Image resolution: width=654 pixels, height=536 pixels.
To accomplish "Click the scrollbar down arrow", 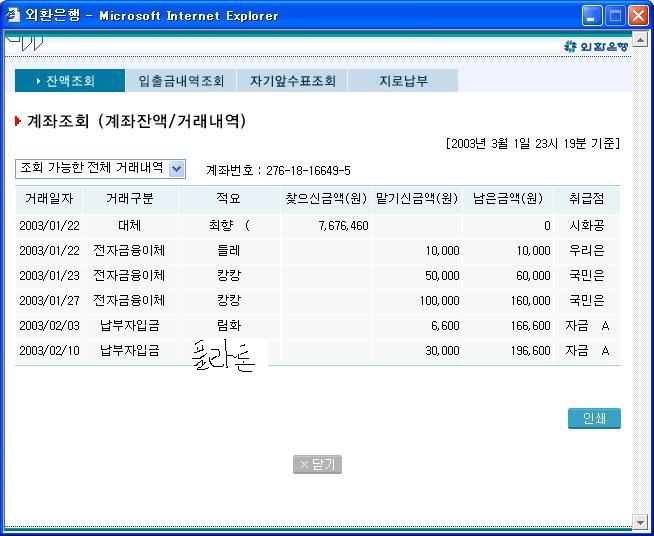I will pos(641,522).
